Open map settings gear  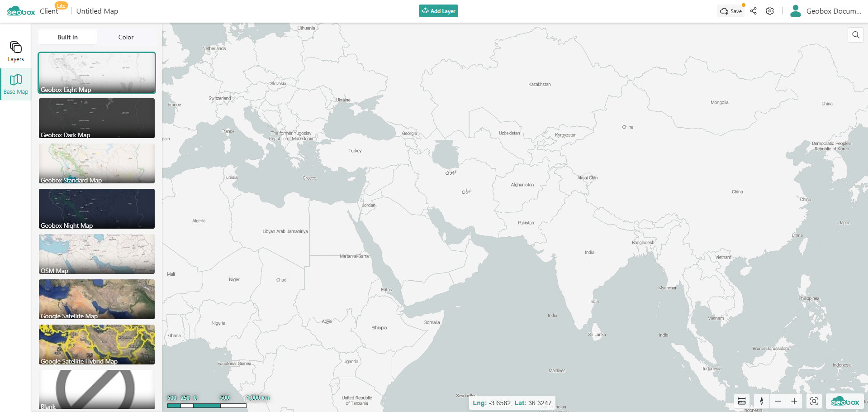click(x=769, y=11)
